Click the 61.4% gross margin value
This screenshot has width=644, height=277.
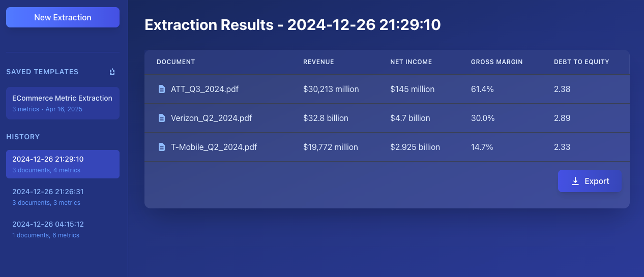tap(482, 89)
